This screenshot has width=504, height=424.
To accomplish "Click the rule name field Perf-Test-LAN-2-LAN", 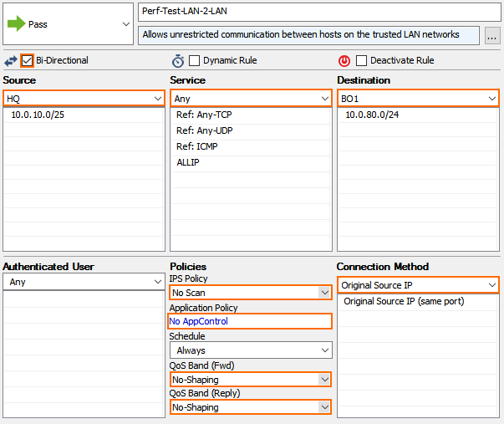I will coord(318,12).
